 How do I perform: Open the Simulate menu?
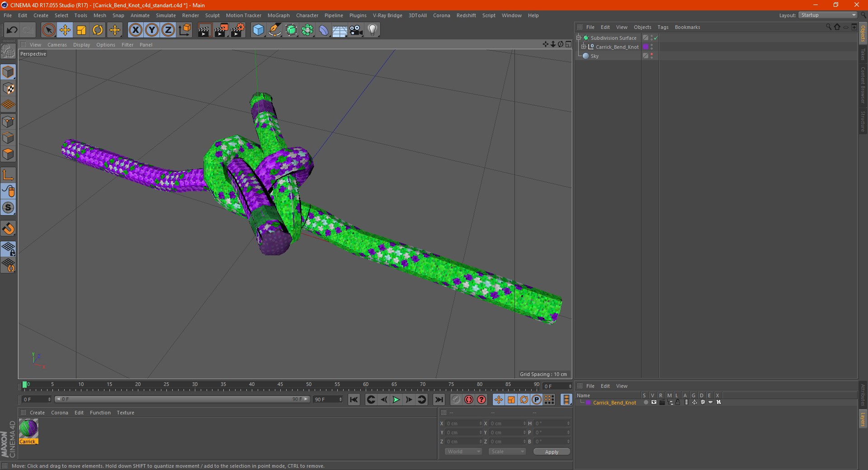click(x=166, y=15)
